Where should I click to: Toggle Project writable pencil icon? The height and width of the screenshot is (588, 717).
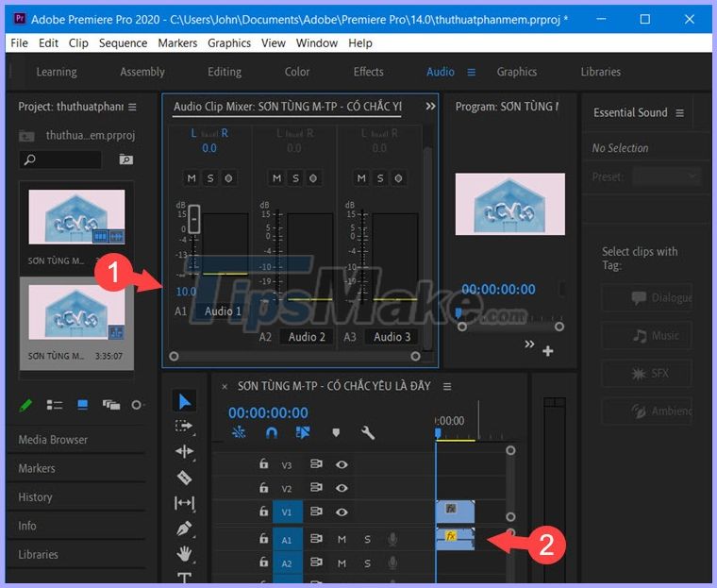[25, 406]
